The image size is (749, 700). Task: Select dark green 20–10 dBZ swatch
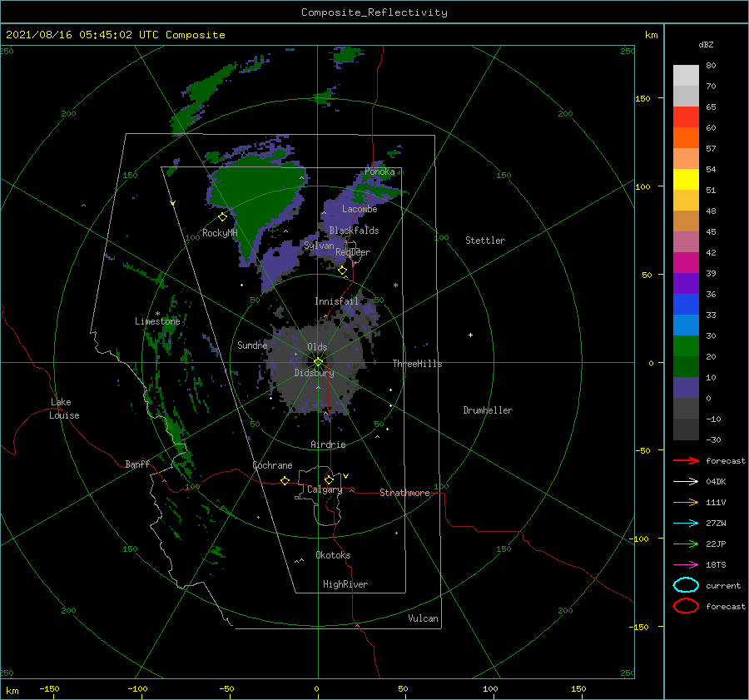tap(686, 366)
